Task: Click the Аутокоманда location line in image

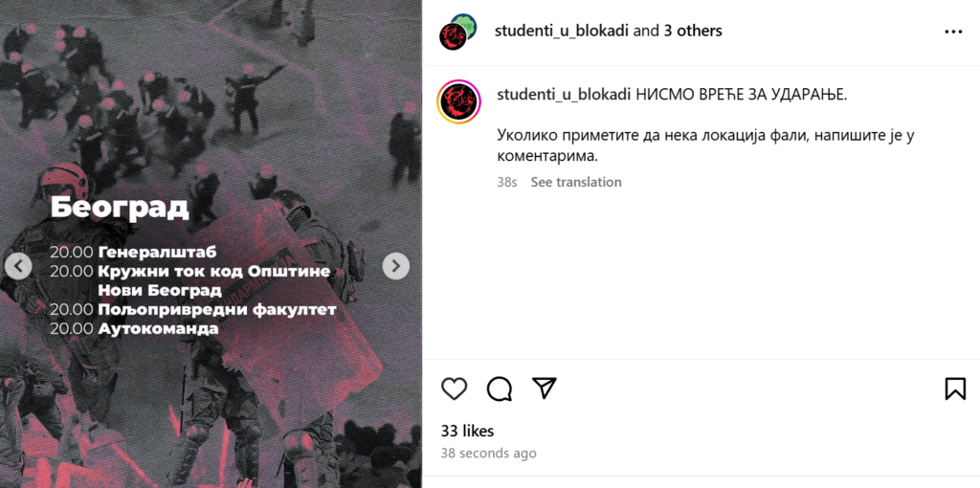Action: click(x=134, y=328)
